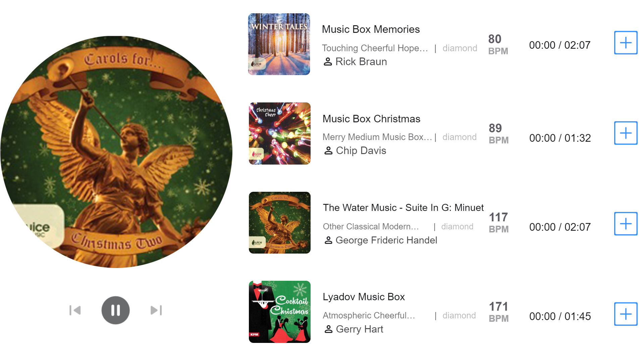Screen dimensions: 644x356
Task: Select the Lyadov Music Box track title
Action: [364, 297]
